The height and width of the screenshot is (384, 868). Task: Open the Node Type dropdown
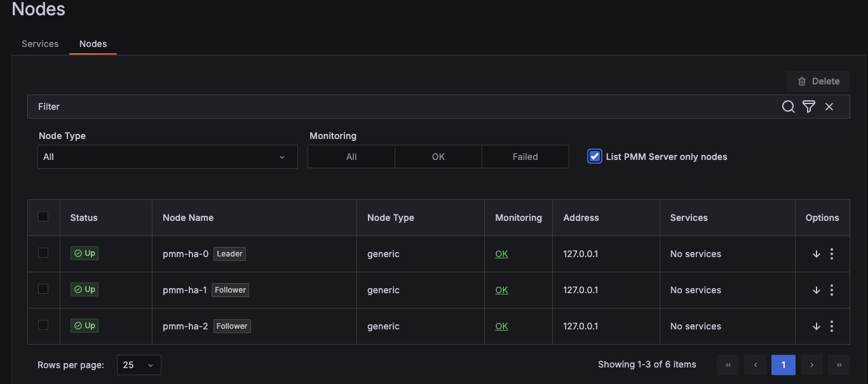click(167, 156)
